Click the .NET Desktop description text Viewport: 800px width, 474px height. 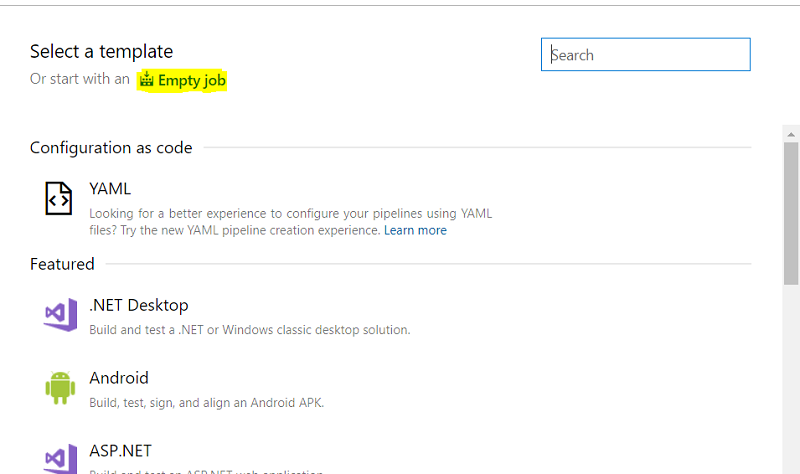[249, 329]
